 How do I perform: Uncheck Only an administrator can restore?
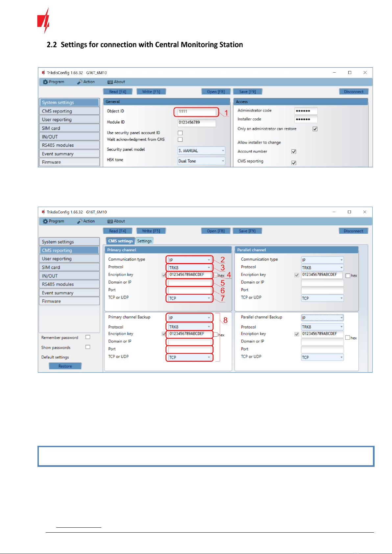[315, 129]
